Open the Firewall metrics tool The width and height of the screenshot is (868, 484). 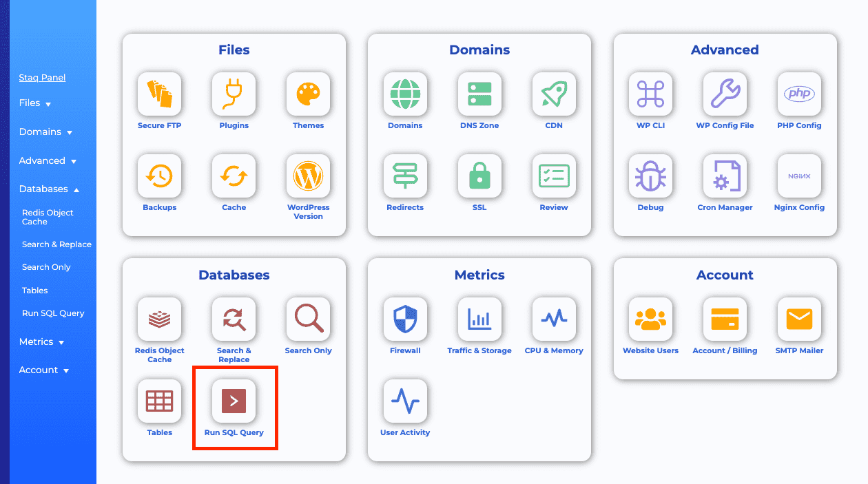(x=405, y=319)
